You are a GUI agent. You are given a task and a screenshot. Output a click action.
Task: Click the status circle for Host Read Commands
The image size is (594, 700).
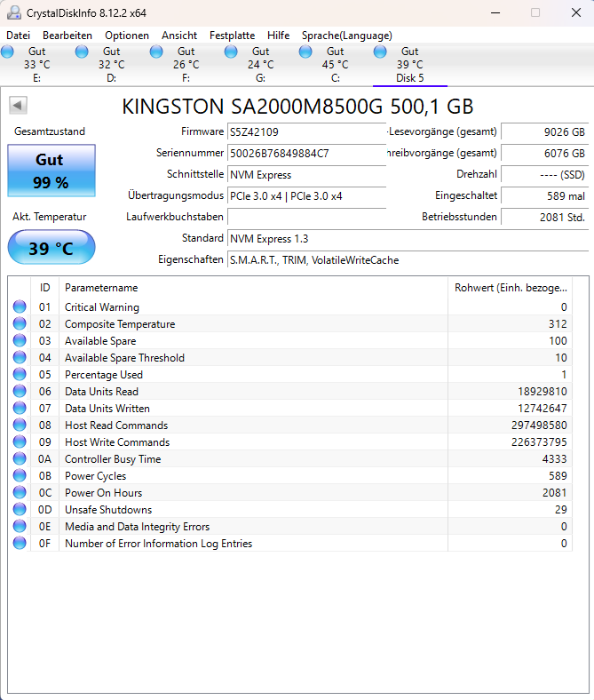(20, 425)
